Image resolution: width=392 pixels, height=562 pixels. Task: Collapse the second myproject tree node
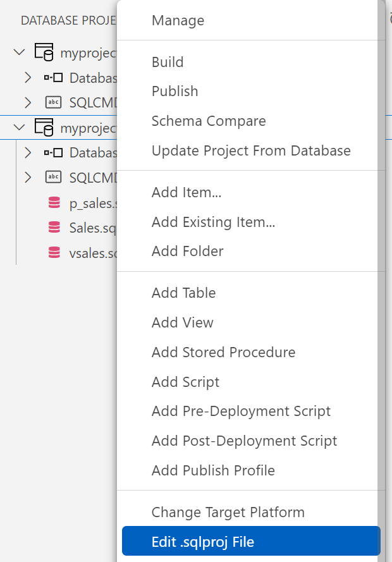20,128
